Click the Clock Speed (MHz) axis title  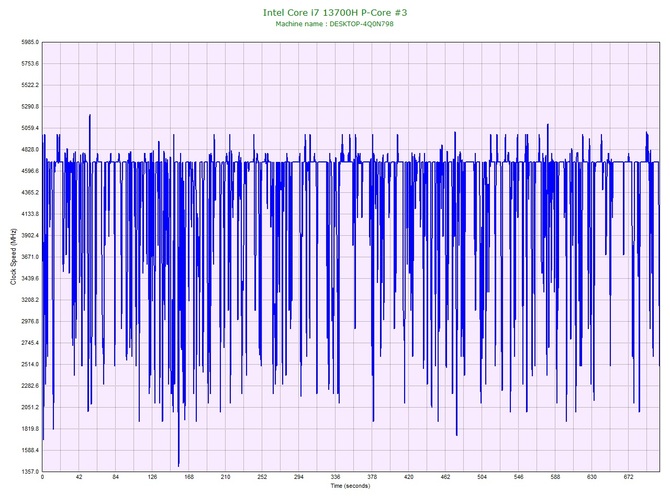pos(13,256)
